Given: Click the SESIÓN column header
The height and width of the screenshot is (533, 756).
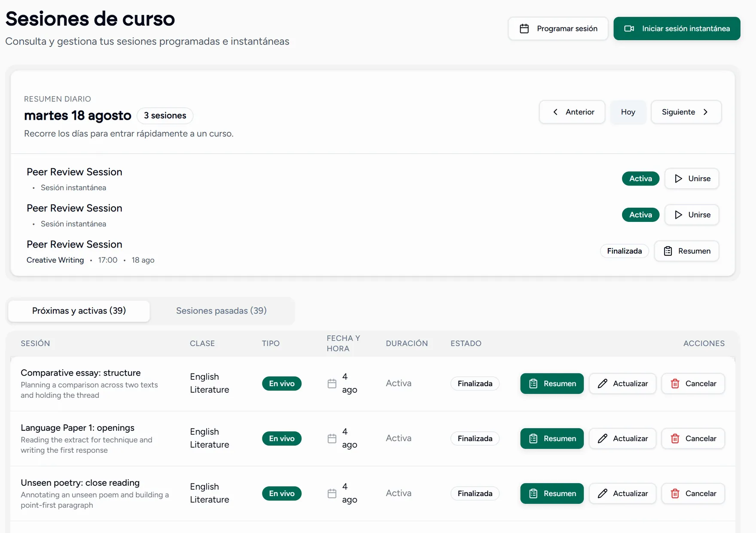Looking at the screenshot, I should coord(35,343).
